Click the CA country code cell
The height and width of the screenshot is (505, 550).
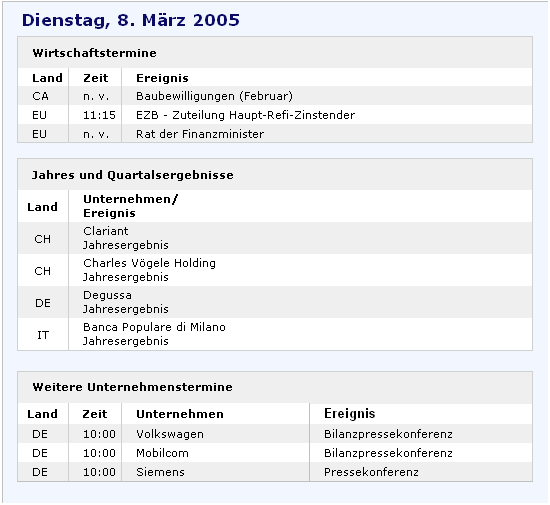(x=40, y=96)
